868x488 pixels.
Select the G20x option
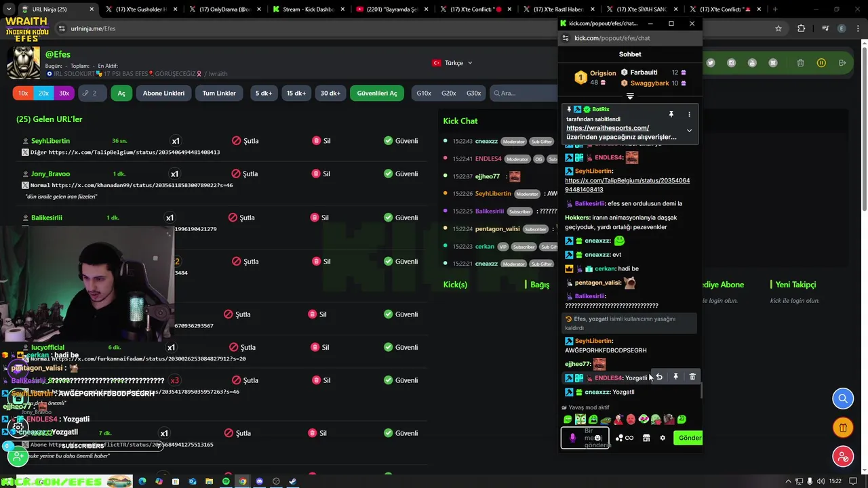click(449, 93)
